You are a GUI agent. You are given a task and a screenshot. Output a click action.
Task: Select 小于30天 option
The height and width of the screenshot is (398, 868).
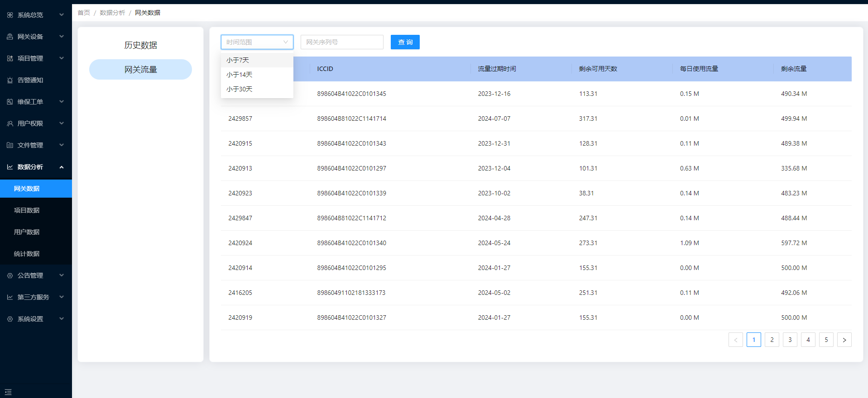pyautogui.click(x=257, y=89)
